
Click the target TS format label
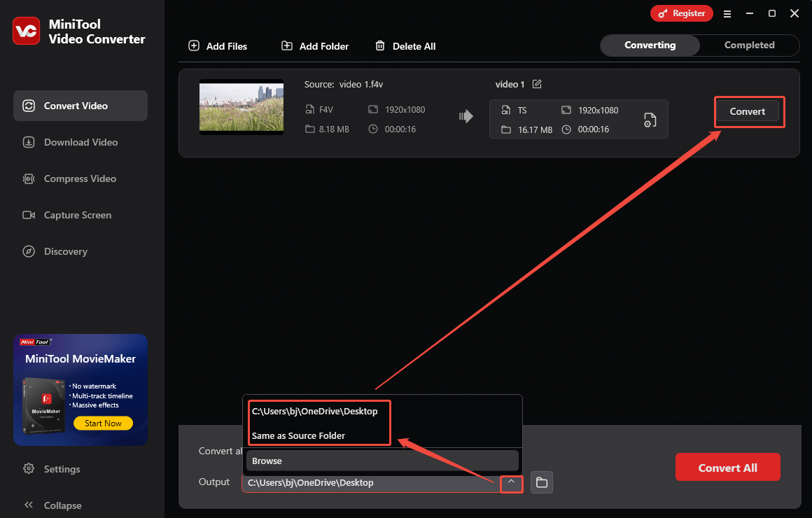(522, 111)
